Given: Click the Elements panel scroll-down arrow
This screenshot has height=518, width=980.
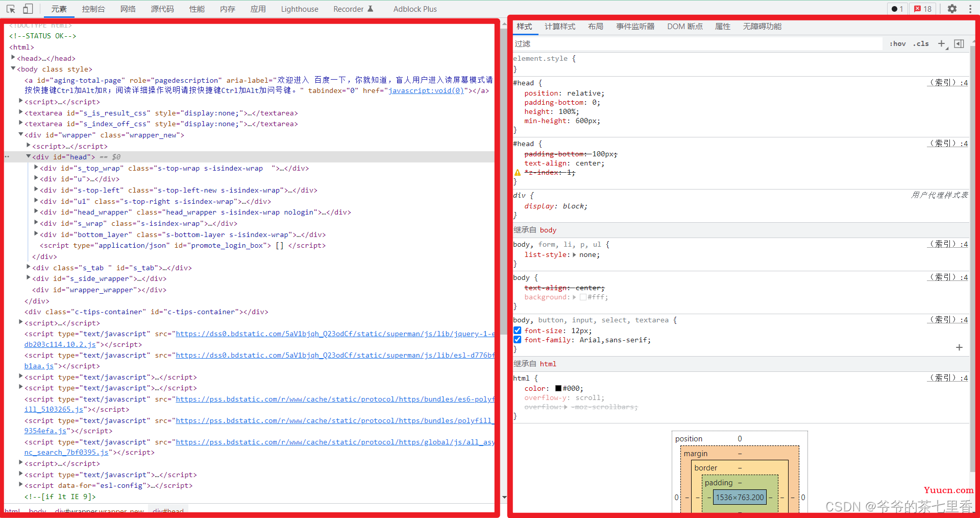Looking at the screenshot, I should (504, 497).
